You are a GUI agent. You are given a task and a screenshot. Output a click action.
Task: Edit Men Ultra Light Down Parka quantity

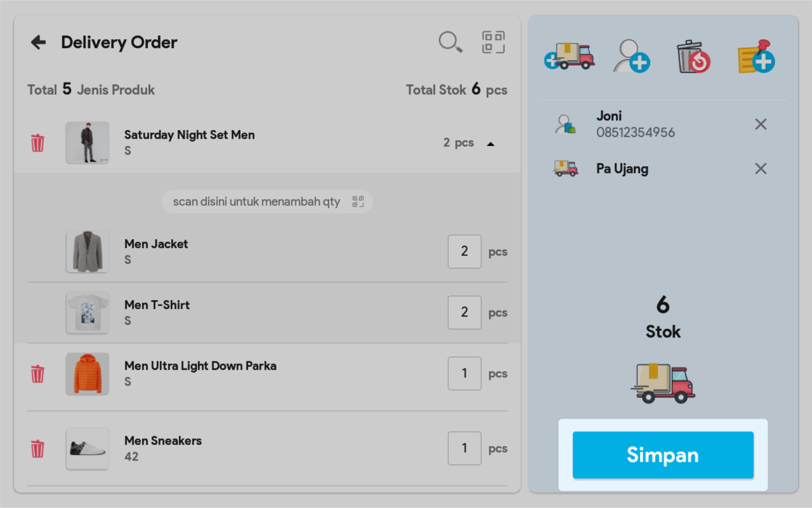[464, 373]
